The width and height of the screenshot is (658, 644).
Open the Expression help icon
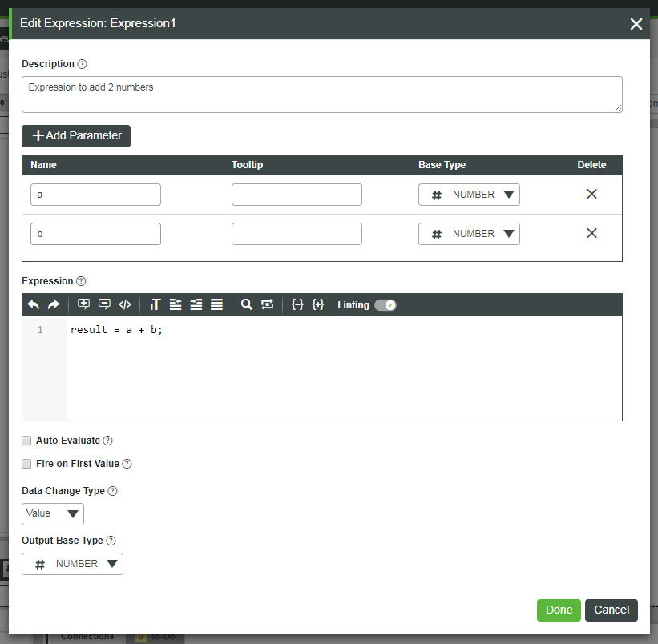point(81,281)
